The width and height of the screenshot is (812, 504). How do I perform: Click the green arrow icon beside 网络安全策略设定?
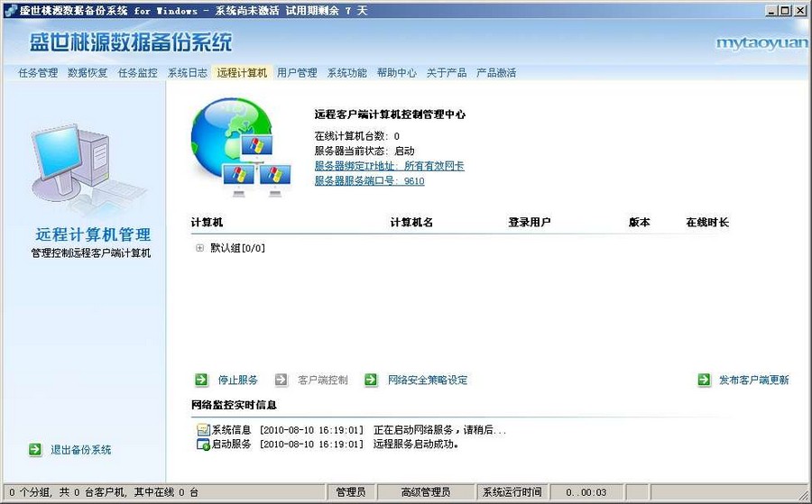371,380
